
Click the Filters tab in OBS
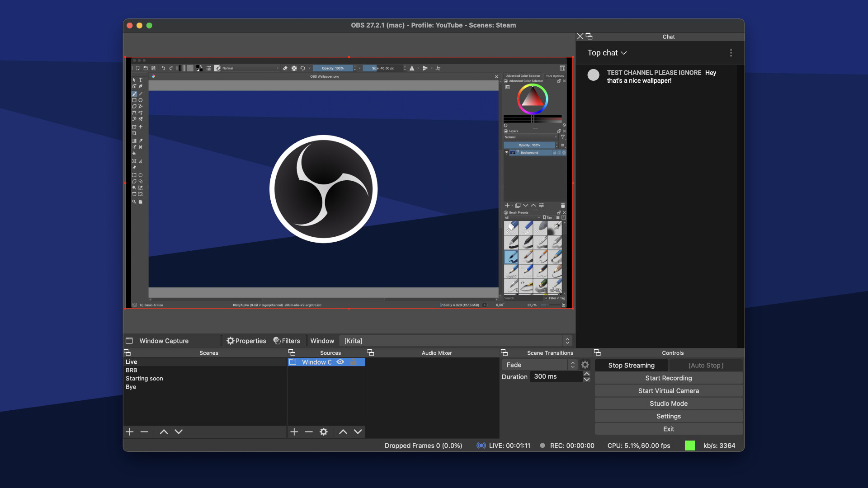[x=287, y=340]
